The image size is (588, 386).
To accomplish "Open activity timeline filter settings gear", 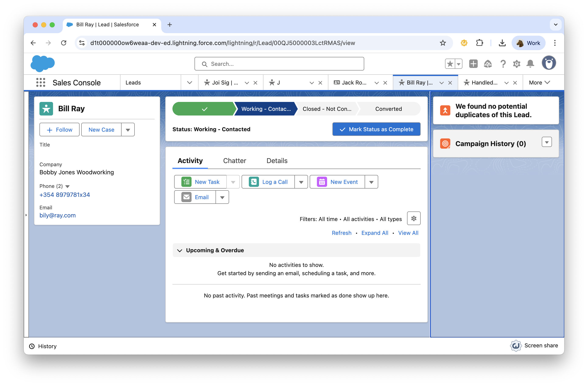I will click(x=414, y=218).
